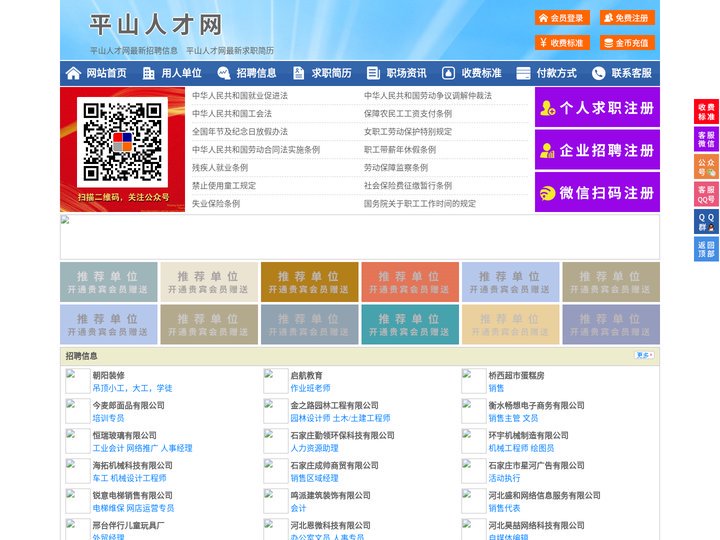Click the QR code image
This screenshot has width=720, height=540.
pos(122,141)
